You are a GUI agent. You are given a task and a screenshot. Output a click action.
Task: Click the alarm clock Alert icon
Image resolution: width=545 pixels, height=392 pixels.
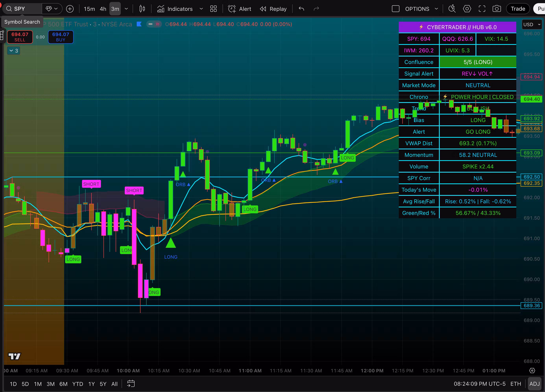[232, 9]
